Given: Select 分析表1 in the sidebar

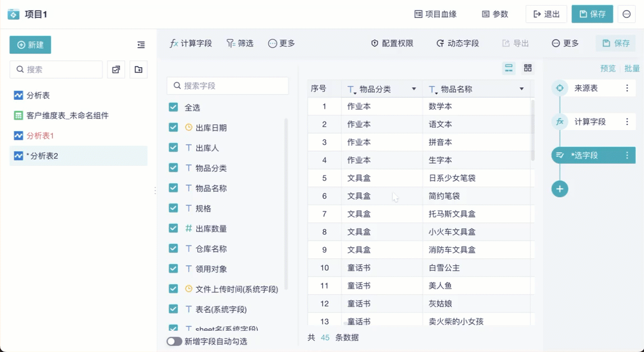Looking at the screenshot, I should [40, 136].
